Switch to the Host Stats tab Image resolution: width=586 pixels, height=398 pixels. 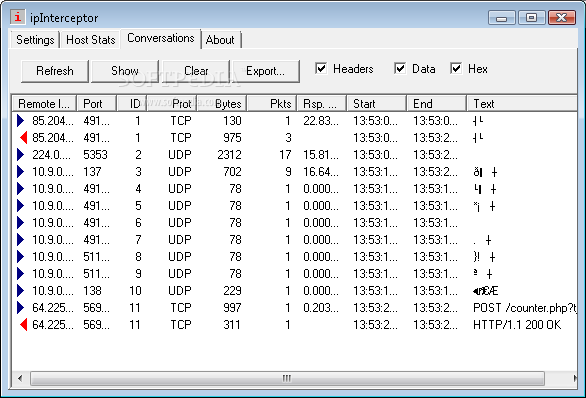[90, 40]
